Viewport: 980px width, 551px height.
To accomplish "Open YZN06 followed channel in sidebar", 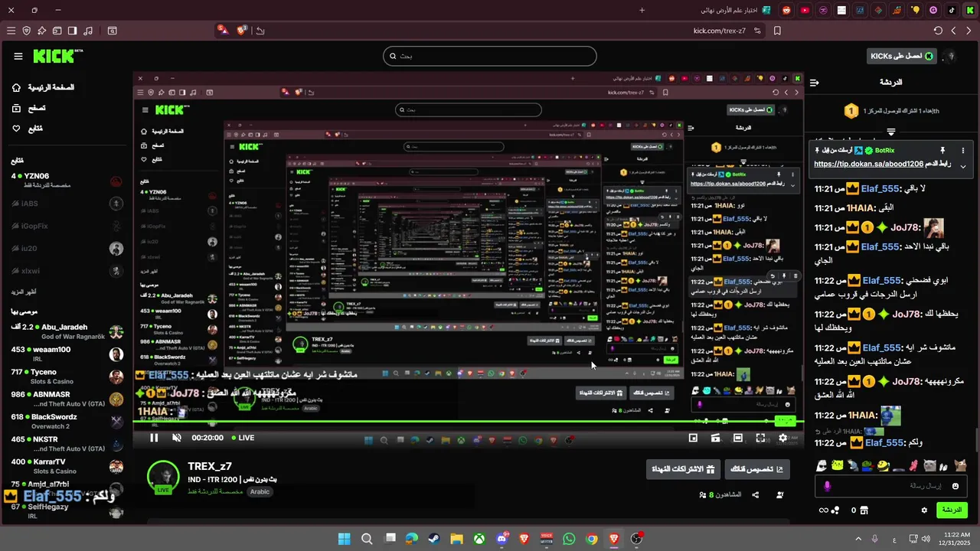I will pos(67,181).
